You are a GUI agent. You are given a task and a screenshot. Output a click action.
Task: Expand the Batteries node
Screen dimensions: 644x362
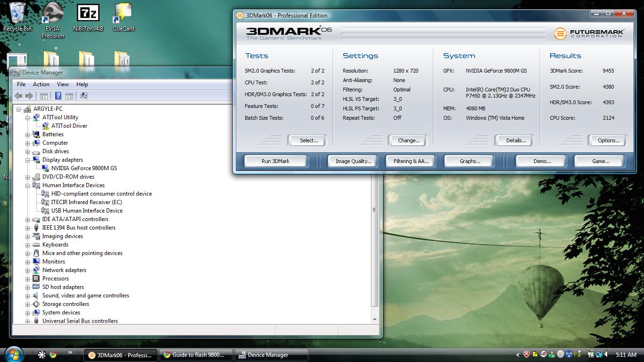pos(28,134)
